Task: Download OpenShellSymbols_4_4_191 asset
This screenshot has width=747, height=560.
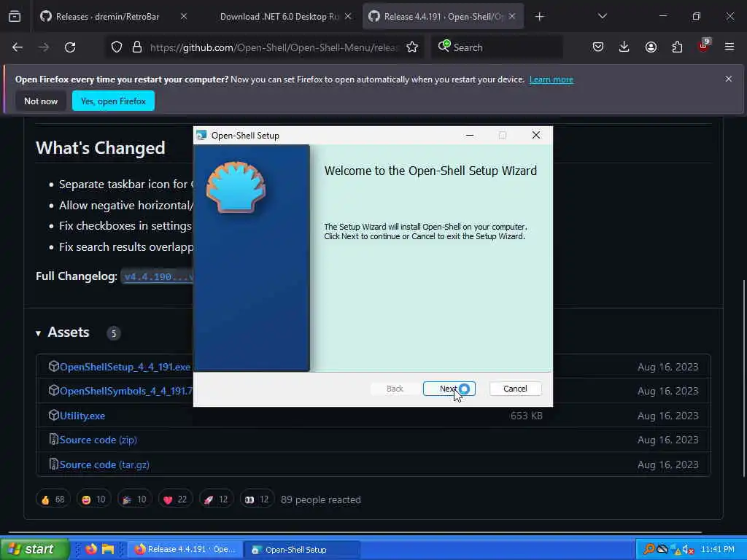Action: 125,391
